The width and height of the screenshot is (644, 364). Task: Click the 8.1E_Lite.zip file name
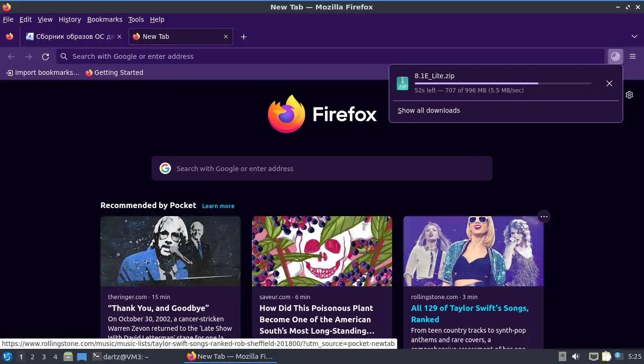(434, 76)
